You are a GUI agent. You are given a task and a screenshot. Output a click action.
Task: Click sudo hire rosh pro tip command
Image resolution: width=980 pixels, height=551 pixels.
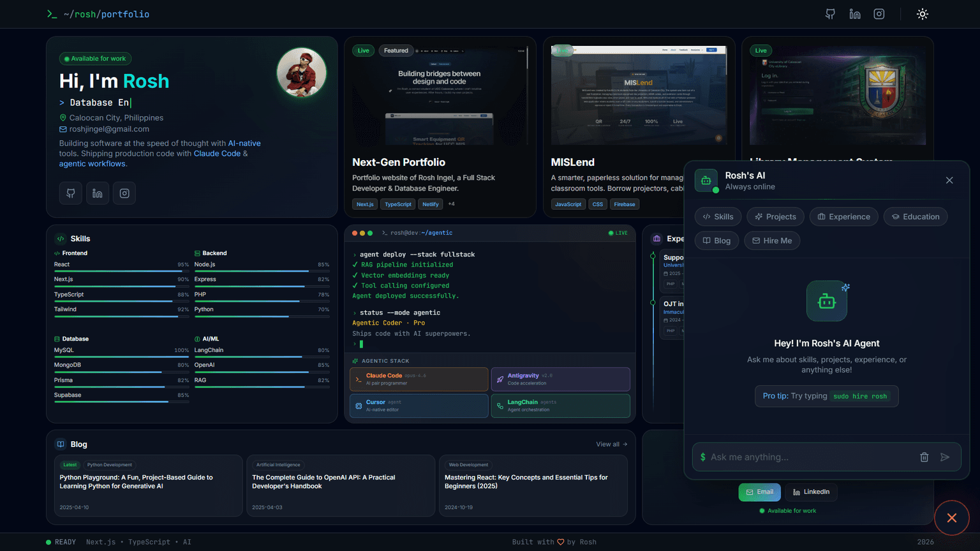click(860, 396)
